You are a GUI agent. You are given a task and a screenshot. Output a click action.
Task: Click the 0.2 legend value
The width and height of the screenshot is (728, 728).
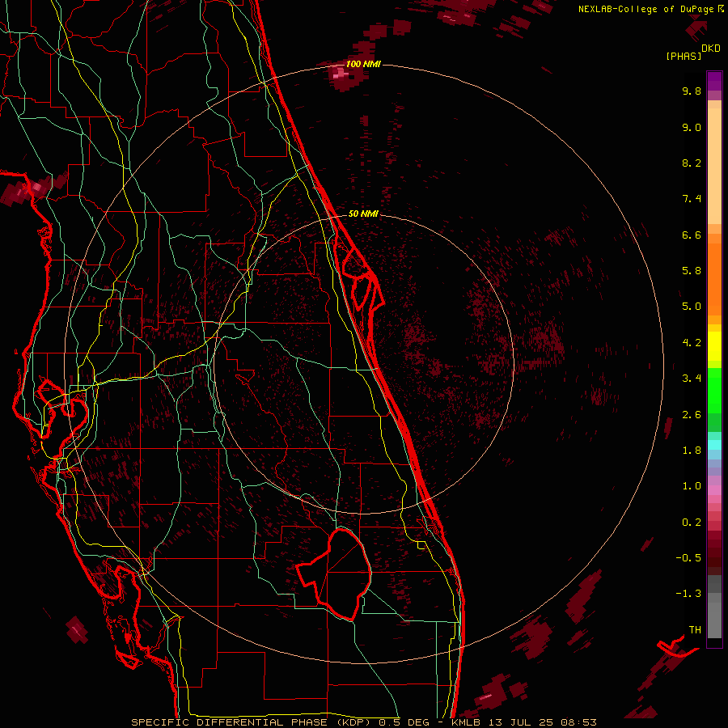point(692,523)
